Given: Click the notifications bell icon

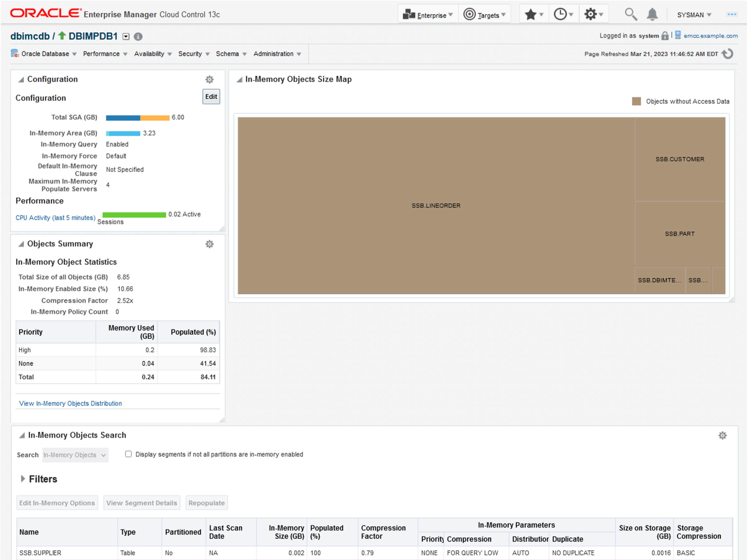Looking at the screenshot, I should click(652, 14).
